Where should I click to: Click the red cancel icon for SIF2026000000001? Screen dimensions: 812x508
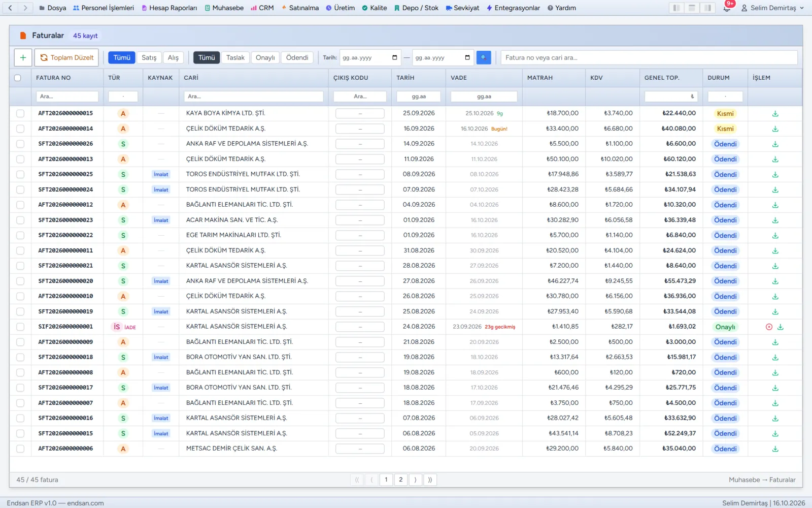pos(769,327)
